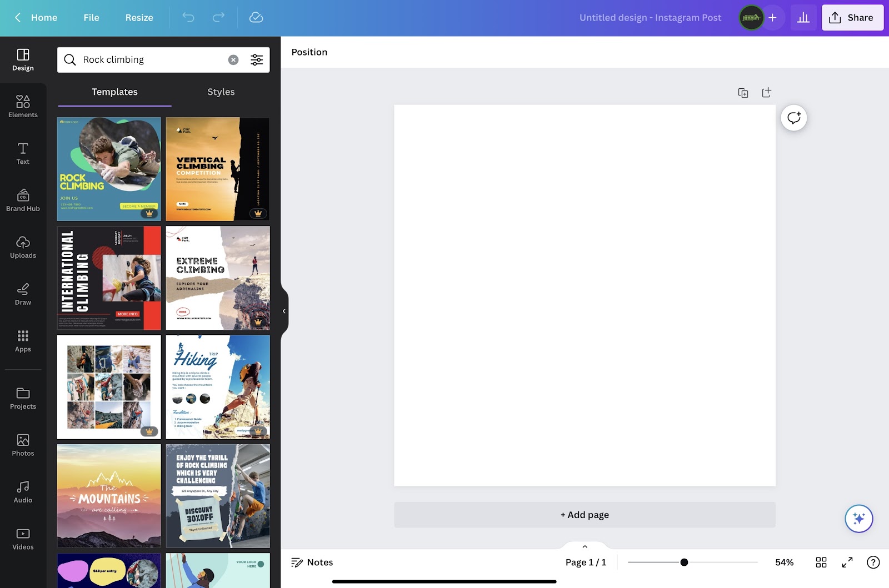Click the design title Untitled design
This screenshot has width=889, height=588.
click(651, 18)
